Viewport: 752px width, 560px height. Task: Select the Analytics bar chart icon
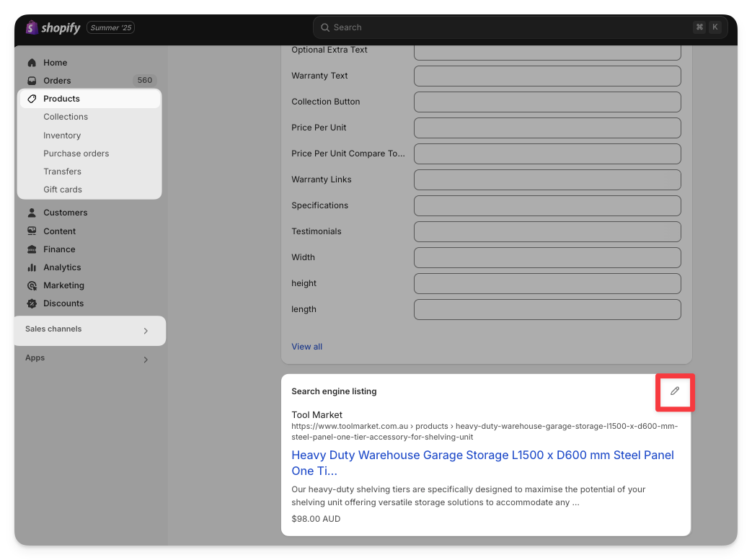[32, 267]
